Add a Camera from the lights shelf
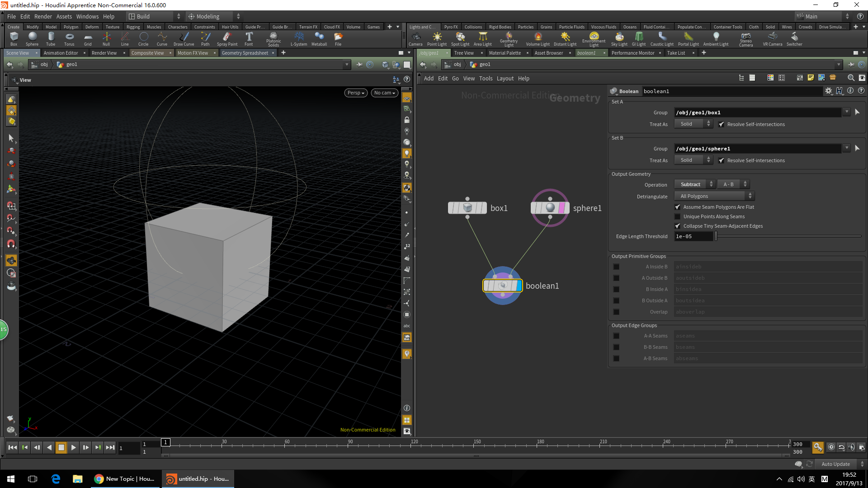 (x=415, y=39)
